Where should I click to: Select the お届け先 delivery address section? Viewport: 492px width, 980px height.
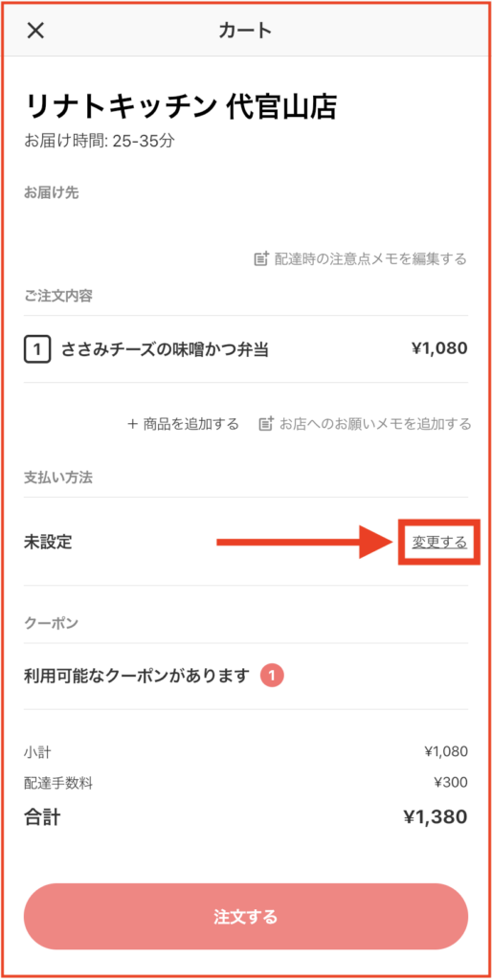(x=52, y=192)
